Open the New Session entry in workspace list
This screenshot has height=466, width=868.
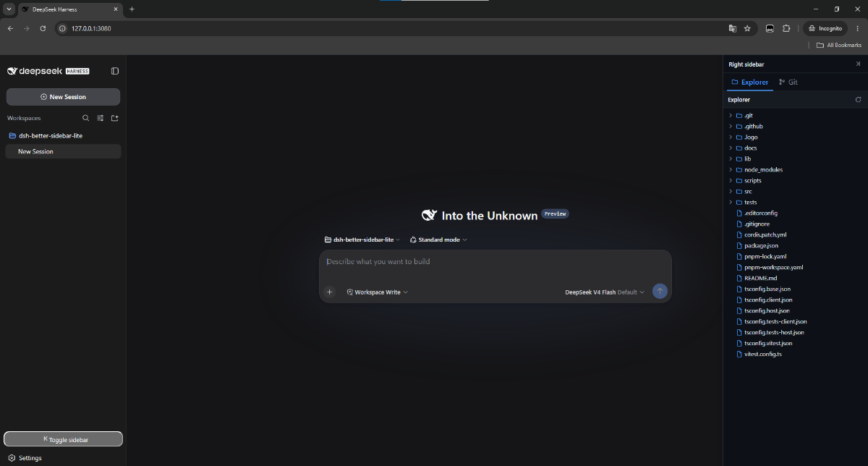click(63, 151)
